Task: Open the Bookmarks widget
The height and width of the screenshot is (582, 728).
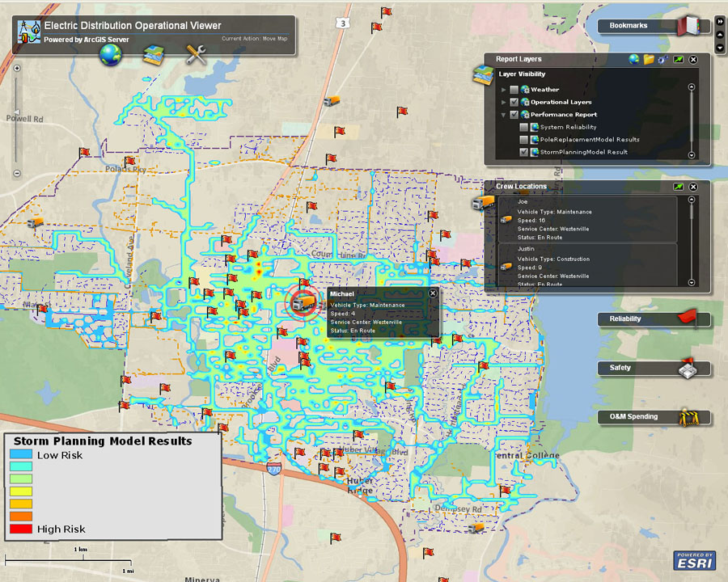Action: tap(654, 26)
